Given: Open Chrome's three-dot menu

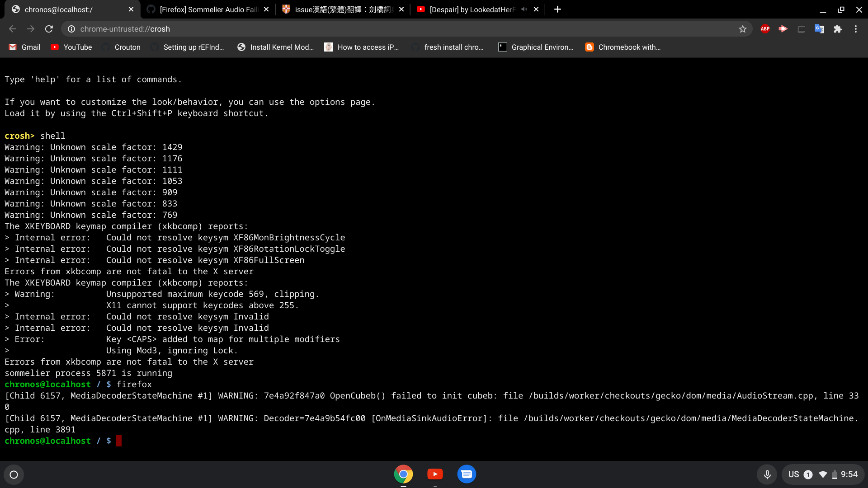Looking at the screenshot, I should click(856, 28).
